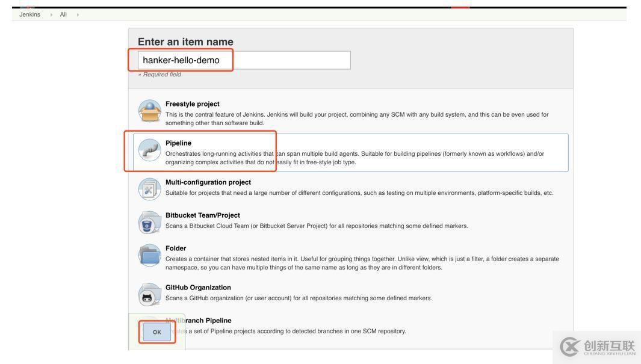This screenshot has width=641, height=364.
Task: Expand the arrow after All breadcrumb
Action: 78,14
